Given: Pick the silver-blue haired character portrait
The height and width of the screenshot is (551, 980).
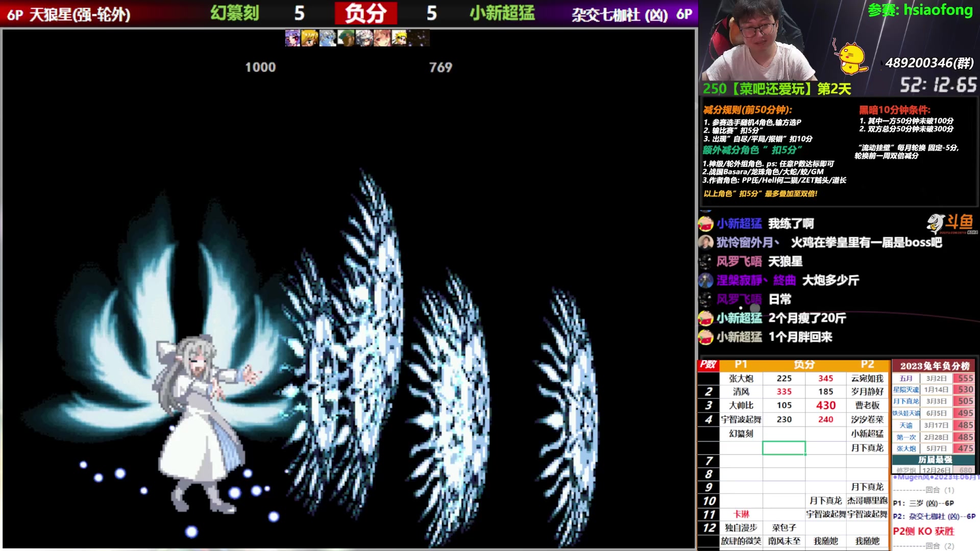Looking at the screenshot, I should 327,38.
